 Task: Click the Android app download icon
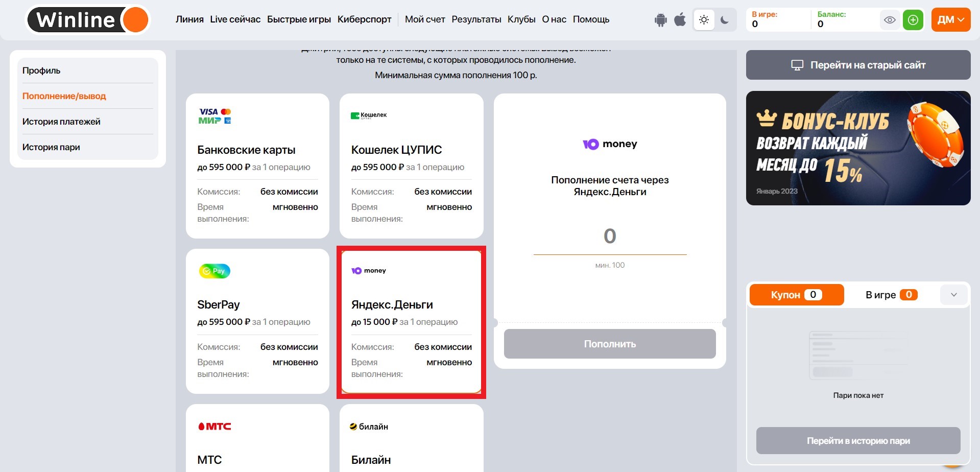[660, 20]
